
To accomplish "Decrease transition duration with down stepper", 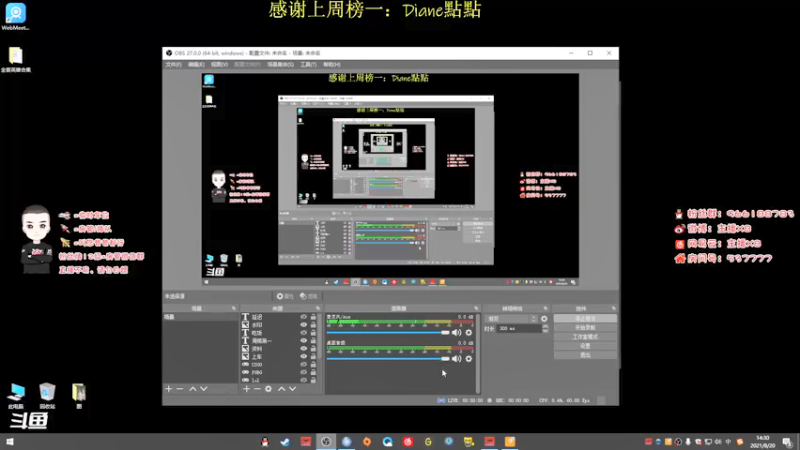I will [545, 331].
